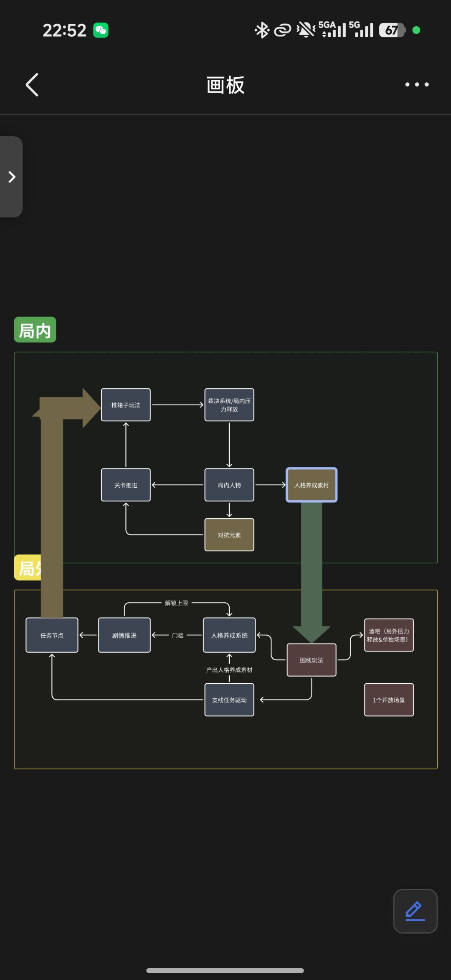Select the 任务节点 node

coord(52,635)
